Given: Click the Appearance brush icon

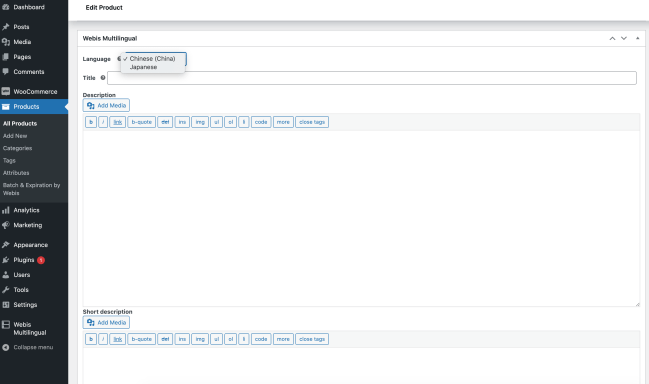Looking at the screenshot, I should coord(6,245).
